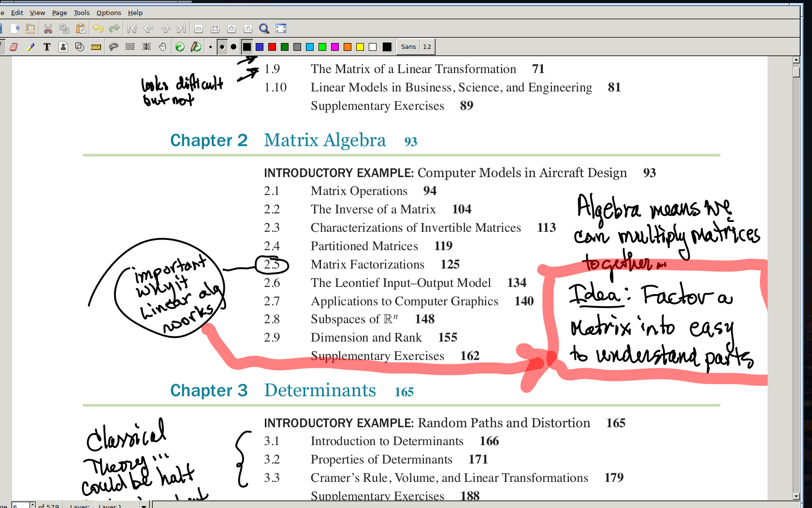Pick the red color swatch

point(272,47)
